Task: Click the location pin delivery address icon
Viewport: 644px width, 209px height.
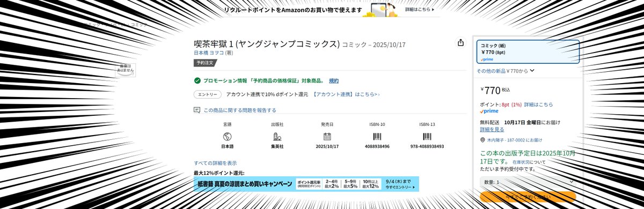Action: (x=482, y=140)
